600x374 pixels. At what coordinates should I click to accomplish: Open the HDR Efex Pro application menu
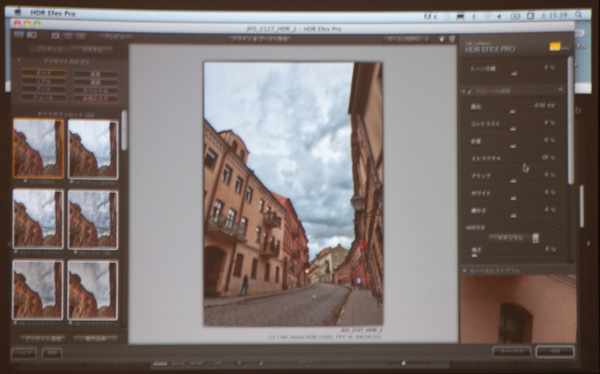pos(53,13)
